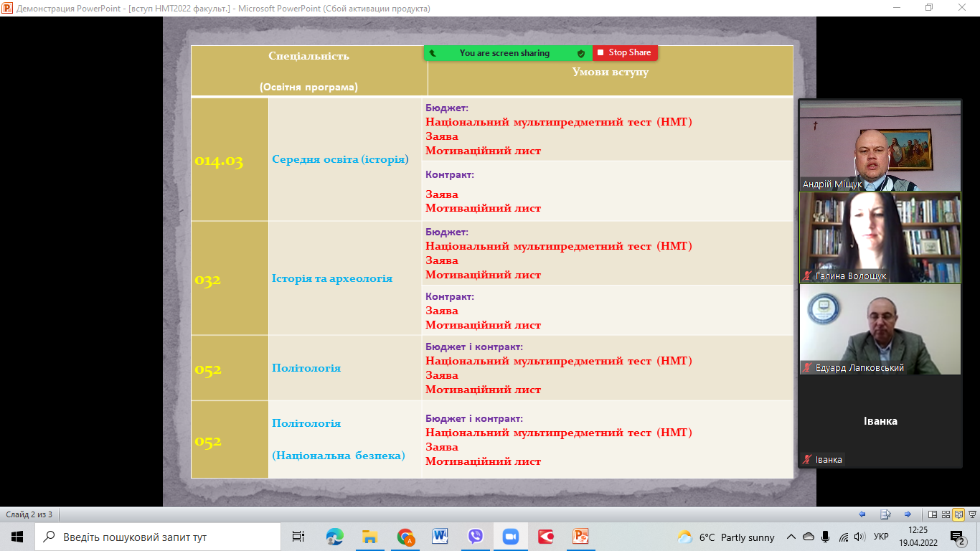Open Zoom from the taskbar

coord(510,537)
